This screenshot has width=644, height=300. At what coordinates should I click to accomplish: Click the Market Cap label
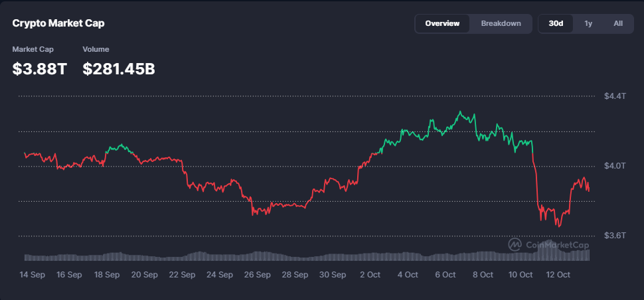33,49
